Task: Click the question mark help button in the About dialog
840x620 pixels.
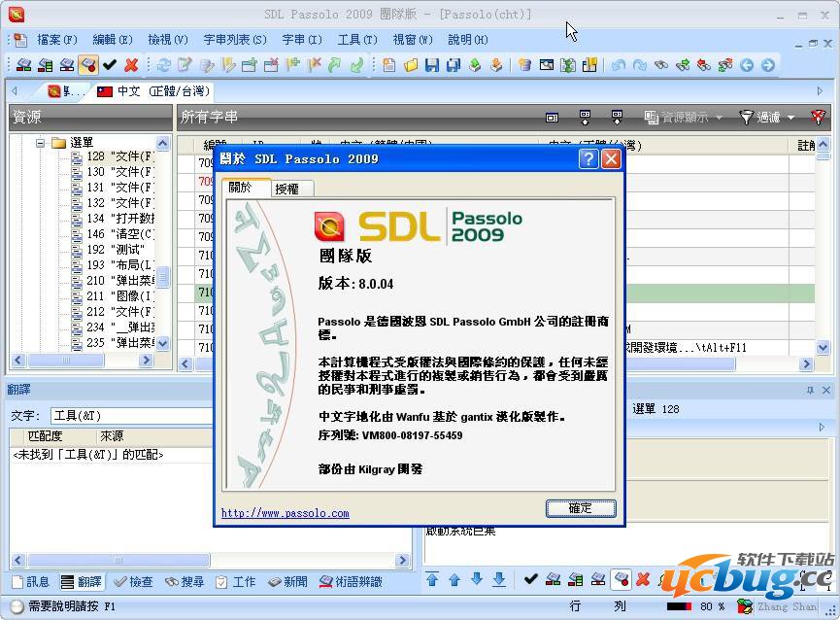Action: (x=588, y=158)
